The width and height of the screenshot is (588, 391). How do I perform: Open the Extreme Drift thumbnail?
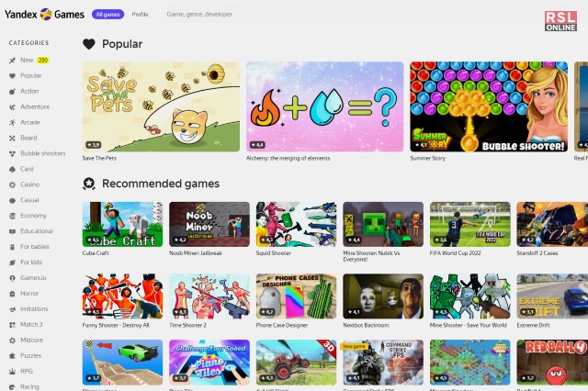point(552,296)
